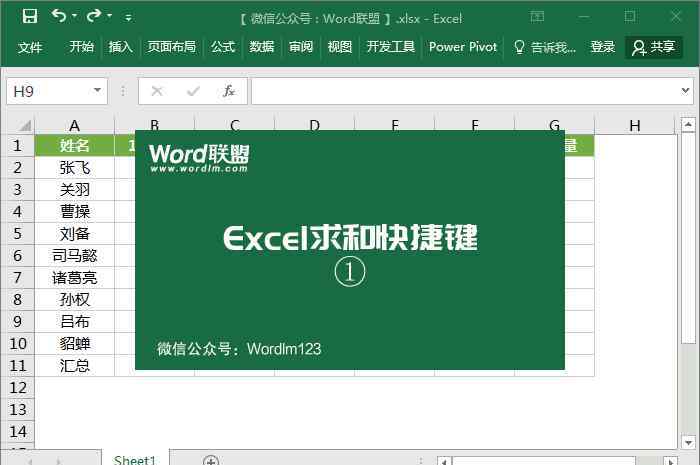Screen dimensions: 700x465
Task: Click the cell containing 孙权
Action: [75, 299]
